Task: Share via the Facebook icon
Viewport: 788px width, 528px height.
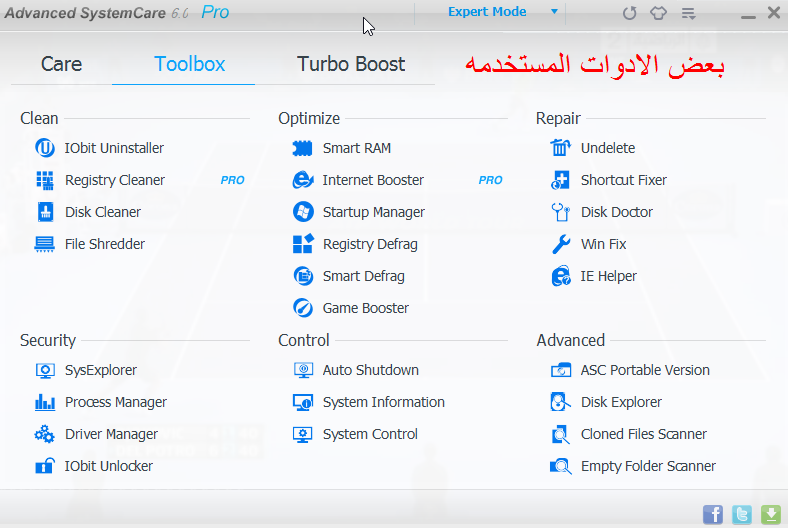Action: 713,514
